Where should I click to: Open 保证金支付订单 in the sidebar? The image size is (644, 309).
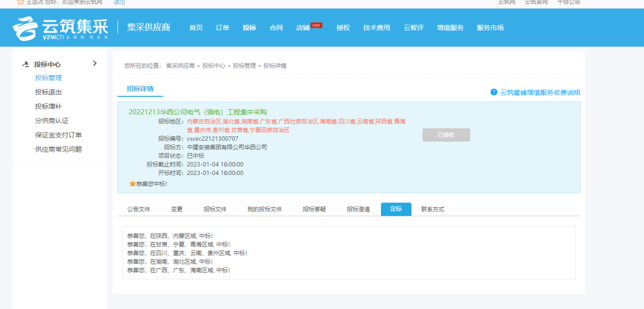58,135
